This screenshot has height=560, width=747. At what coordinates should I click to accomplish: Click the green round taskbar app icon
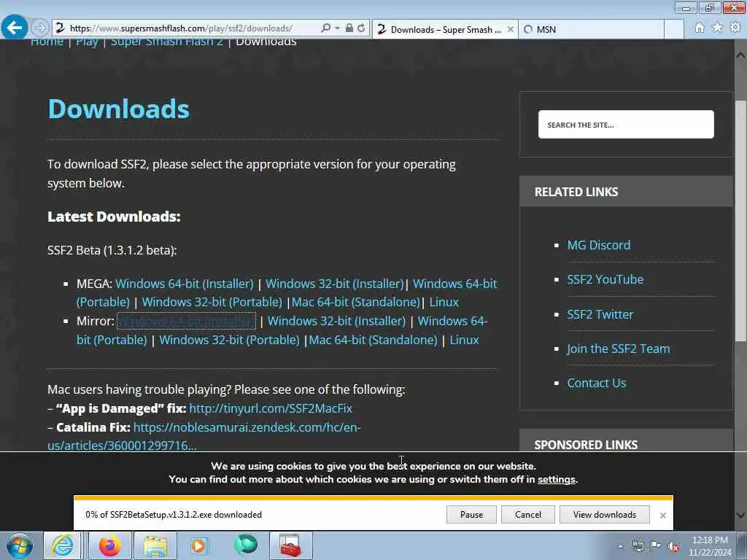(246, 545)
